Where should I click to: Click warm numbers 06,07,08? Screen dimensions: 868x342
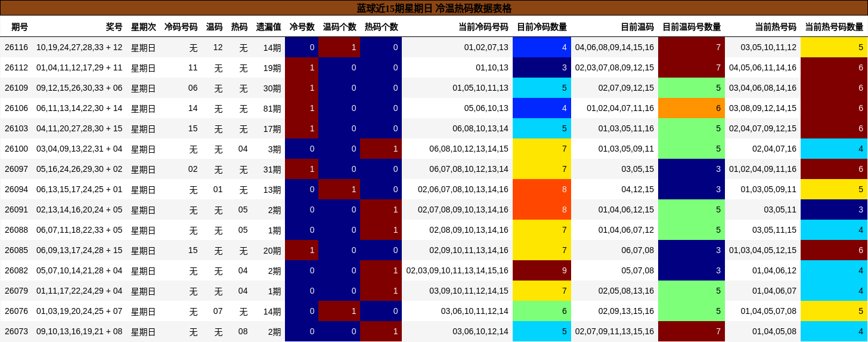[638, 250]
